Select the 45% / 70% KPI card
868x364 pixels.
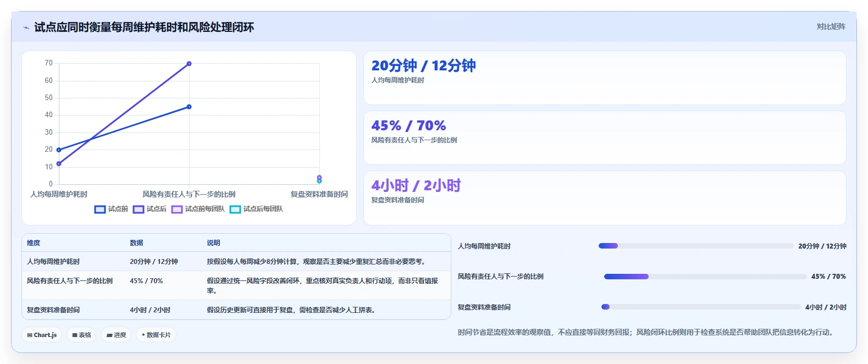pyautogui.click(x=605, y=138)
